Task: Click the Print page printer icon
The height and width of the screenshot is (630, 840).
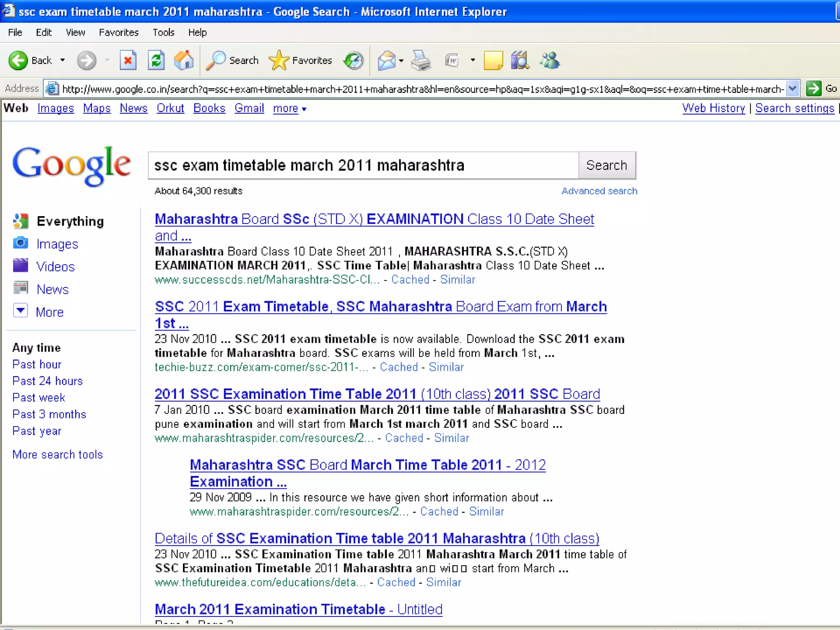Action: 421,61
